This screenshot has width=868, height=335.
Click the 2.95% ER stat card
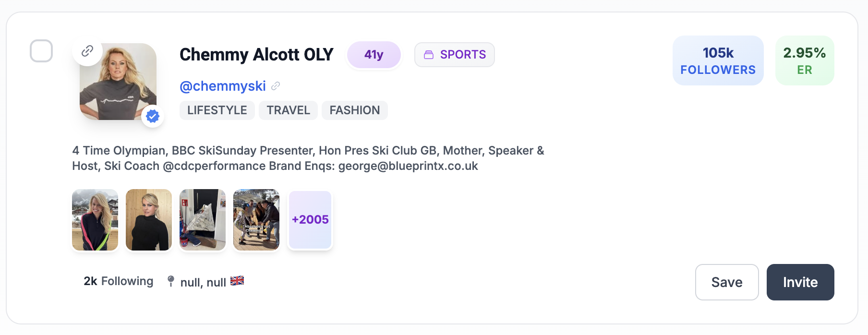click(804, 60)
